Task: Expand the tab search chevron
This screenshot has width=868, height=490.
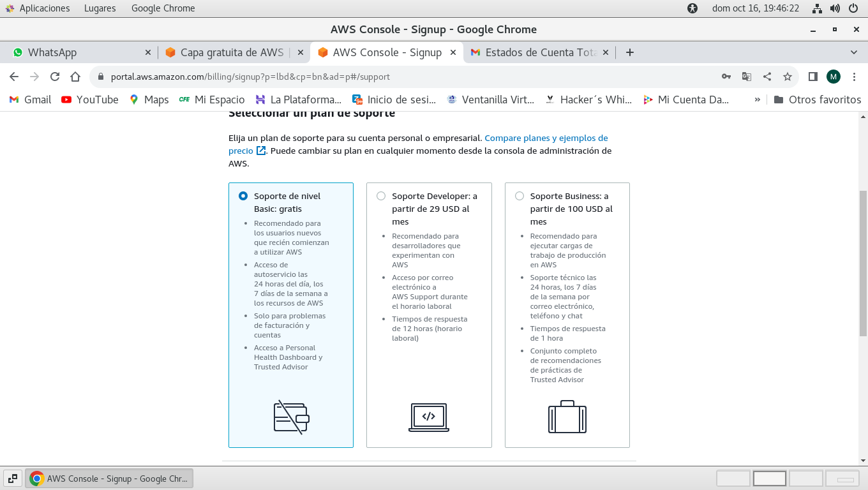Action: pos(854,52)
